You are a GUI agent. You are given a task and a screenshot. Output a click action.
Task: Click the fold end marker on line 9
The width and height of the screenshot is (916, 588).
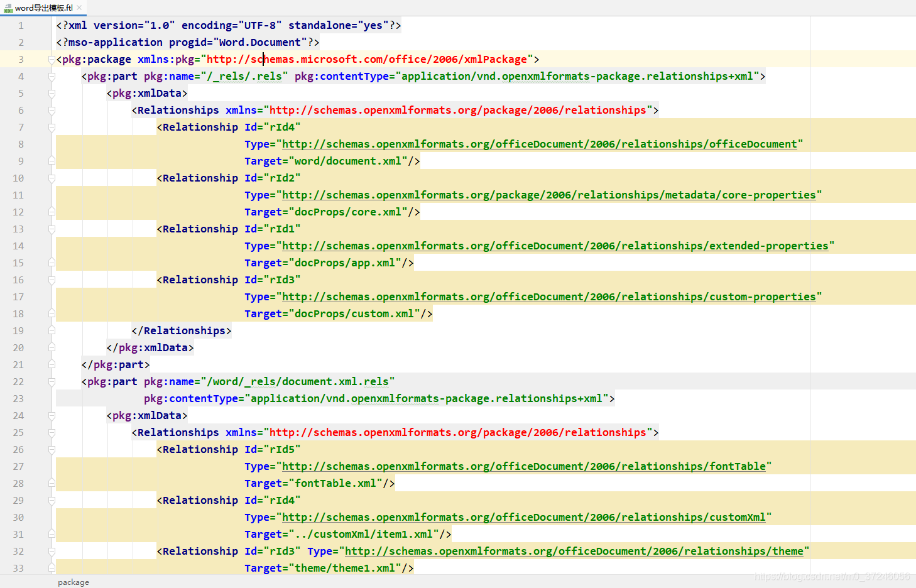tap(52, 161)
